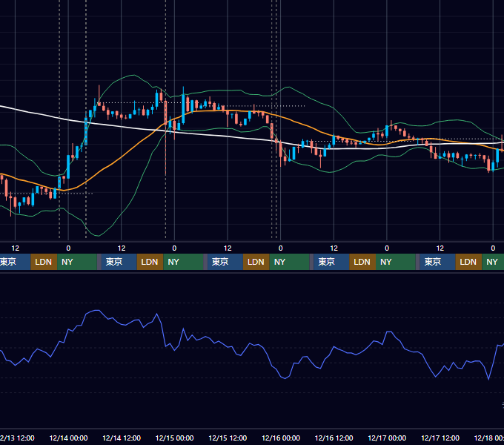504x445 pixels.
Task: Select the NY session block starting near 12/16 00:00
Action: [x=289, y=262]
